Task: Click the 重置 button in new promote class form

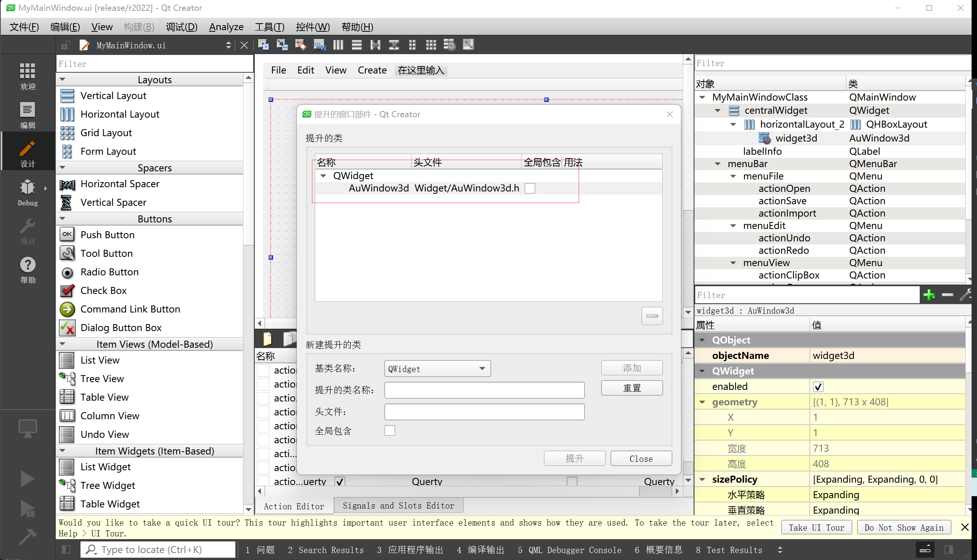Action: pyautogui.click(x=631, y=388)
